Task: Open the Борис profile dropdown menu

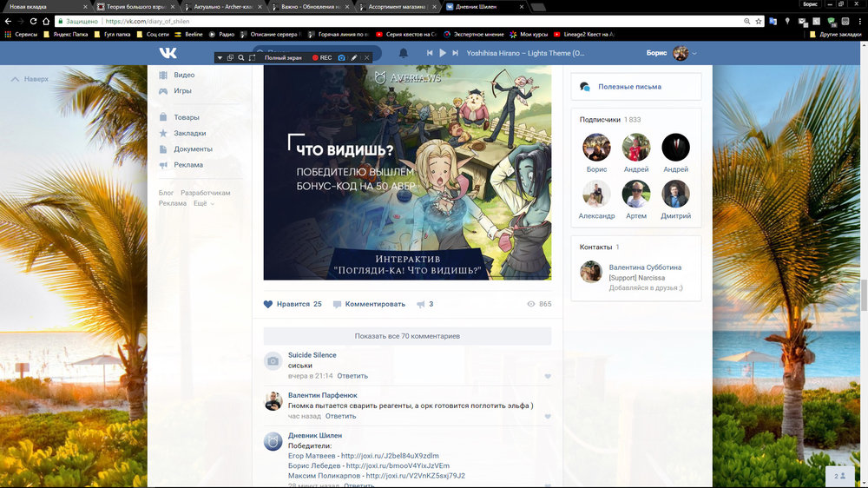Action: click(x=672, y=53)
